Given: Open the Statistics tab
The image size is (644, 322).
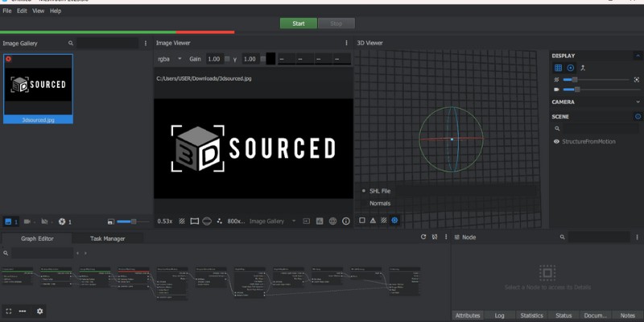Looking at the screenshot, I should tap(531, 316).
